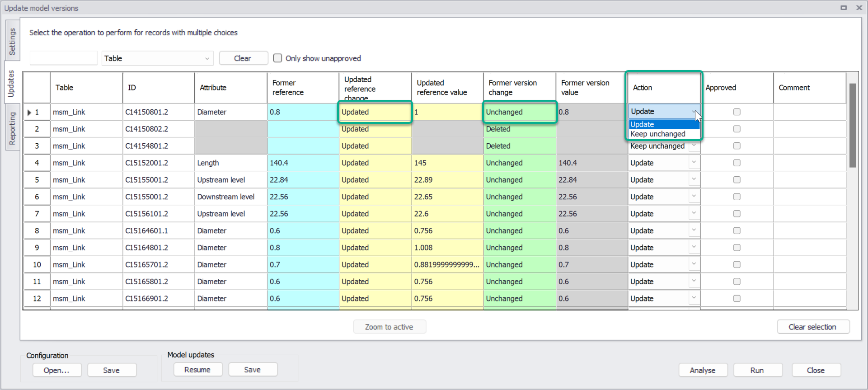The width and height of the screenshot is (868, 390).
Task: Switch to the Settings tab
Action: [12, 41]
